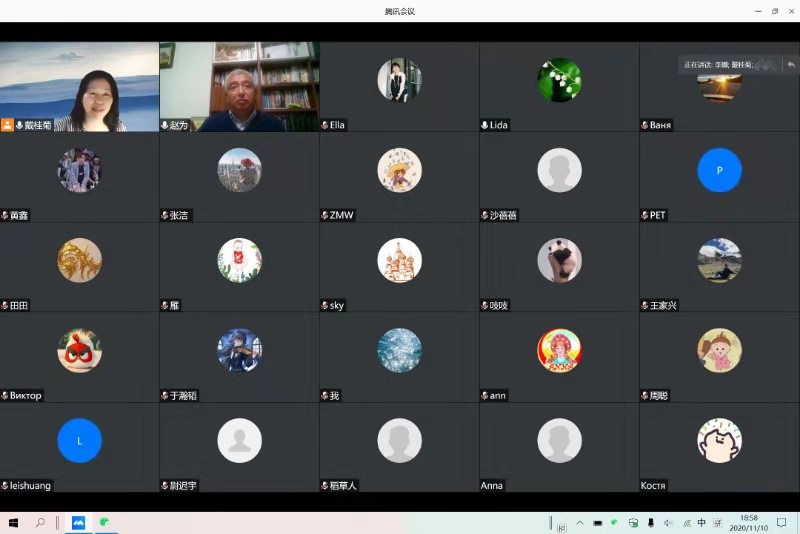Click the muted mic icon beside Ella

[325, 125]
